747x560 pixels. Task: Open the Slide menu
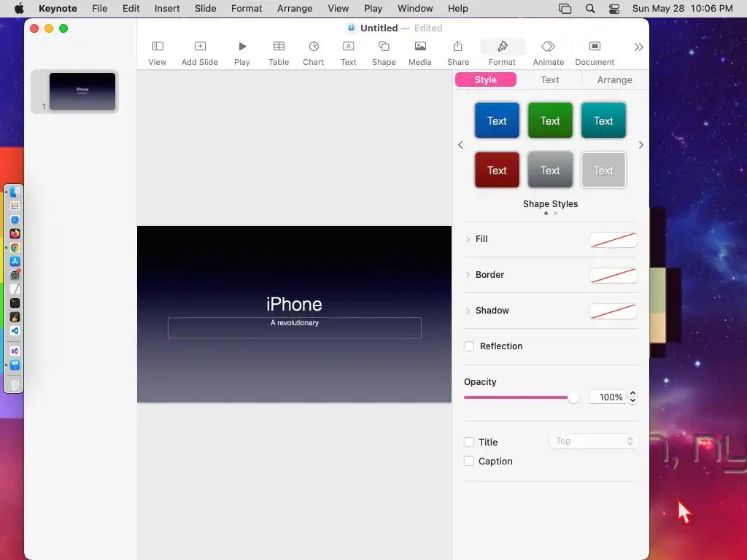coord(205,9)
